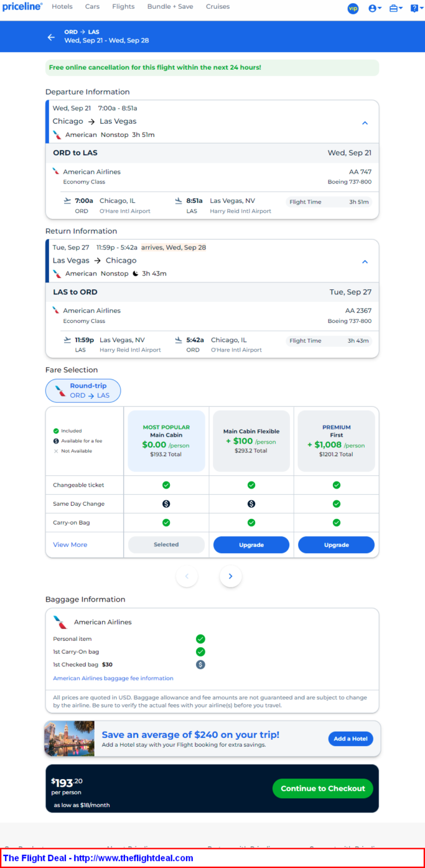
Task: Click the Harry Reid Intl Airport text under 8:51a
Action: (x=240, y=211)
